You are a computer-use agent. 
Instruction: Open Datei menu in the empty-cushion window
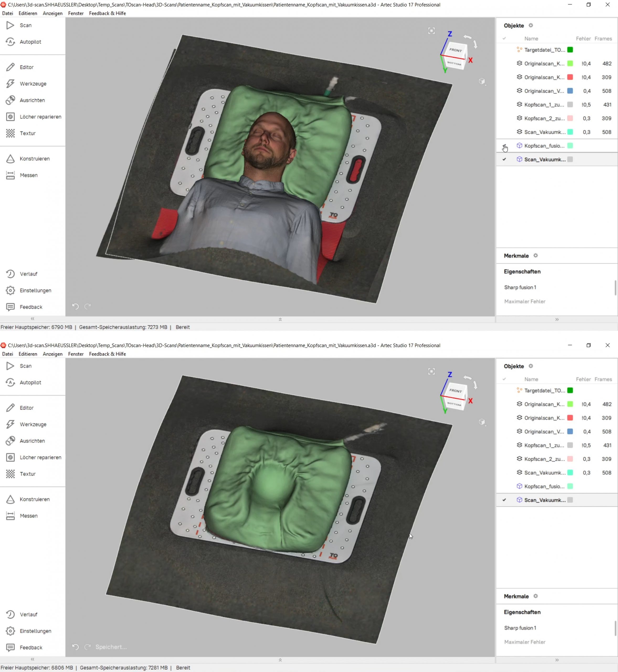pyautogui.click(x=7, y=354)
